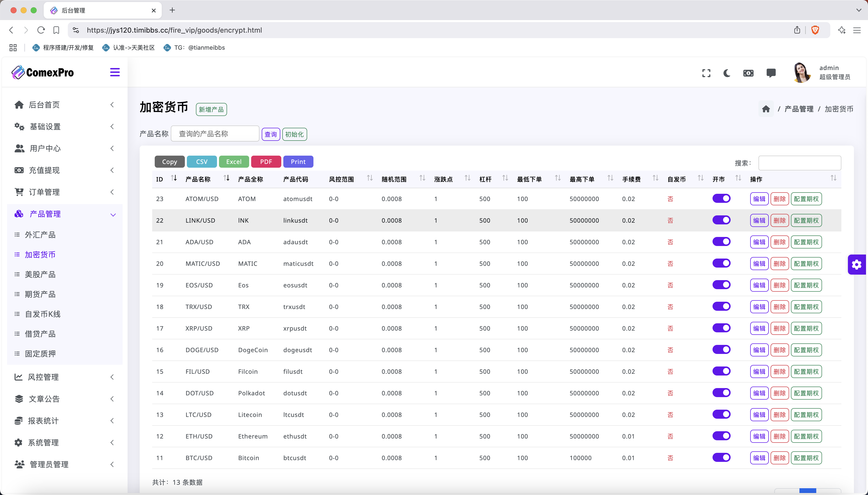This screenshot has width=868, height=495.
Task: Go back with browser back arrow
Action: coord(11,30)
